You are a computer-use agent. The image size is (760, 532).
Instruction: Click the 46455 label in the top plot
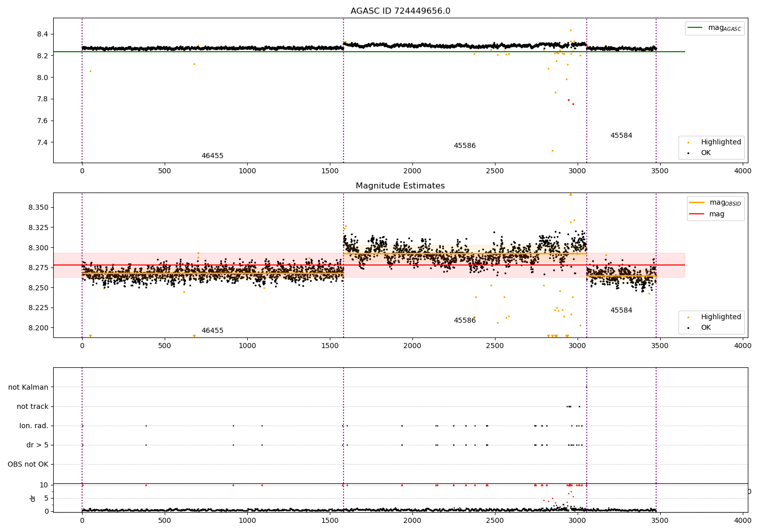tap(212, 156)
